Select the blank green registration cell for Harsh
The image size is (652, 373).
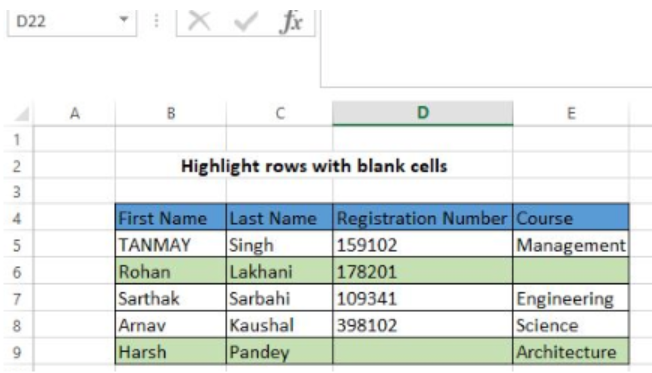[x=422, y=352]
